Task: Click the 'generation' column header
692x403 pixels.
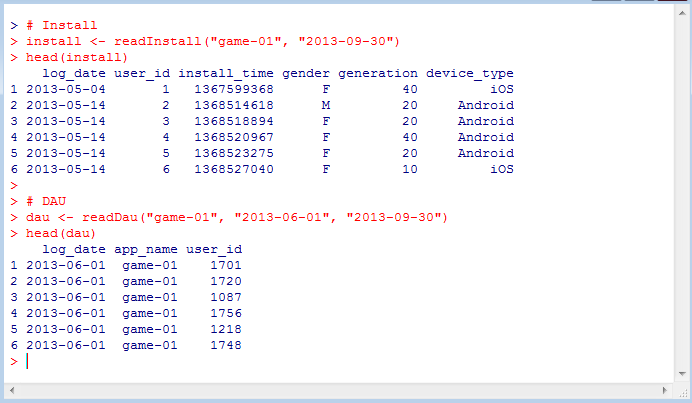Action: 378,73
